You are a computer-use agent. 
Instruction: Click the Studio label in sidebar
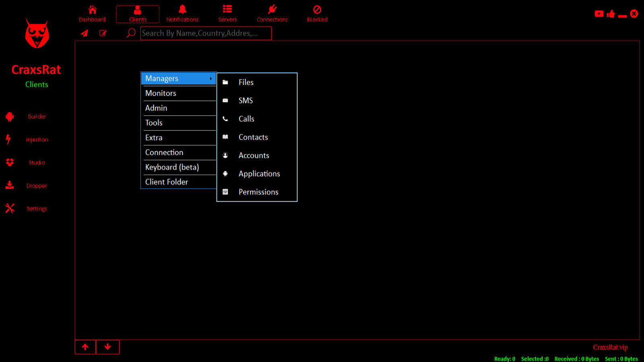37,162
